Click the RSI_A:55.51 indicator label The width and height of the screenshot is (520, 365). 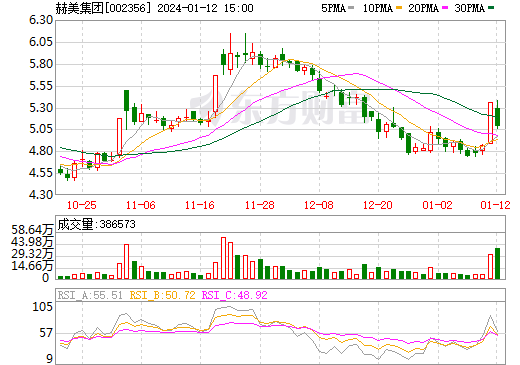tap(90, 295)
